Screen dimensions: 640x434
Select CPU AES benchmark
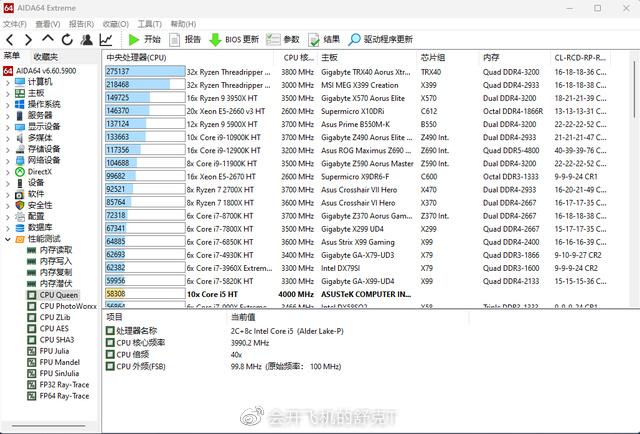coord(54,328)
